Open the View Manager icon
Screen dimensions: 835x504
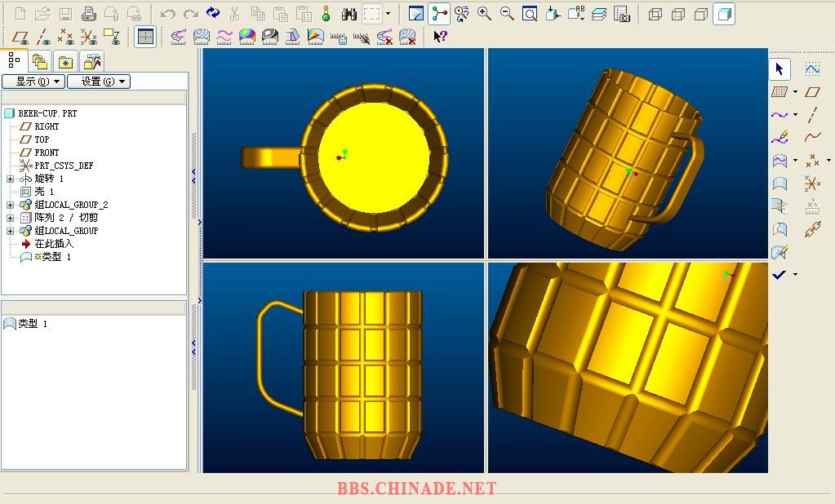621,14
